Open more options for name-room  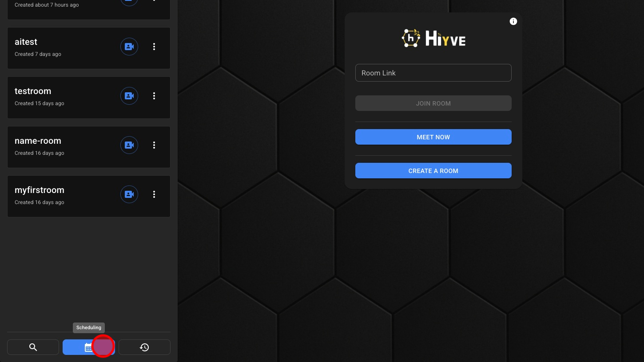[154, 145]
